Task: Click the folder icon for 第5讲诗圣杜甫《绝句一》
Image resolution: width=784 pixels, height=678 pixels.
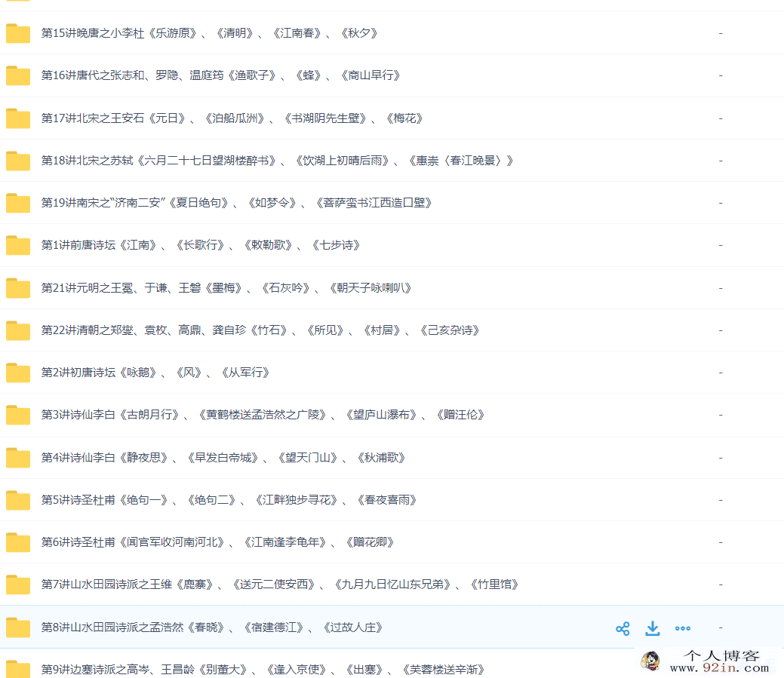Action: pyautogui.click(x=18, y=500)
